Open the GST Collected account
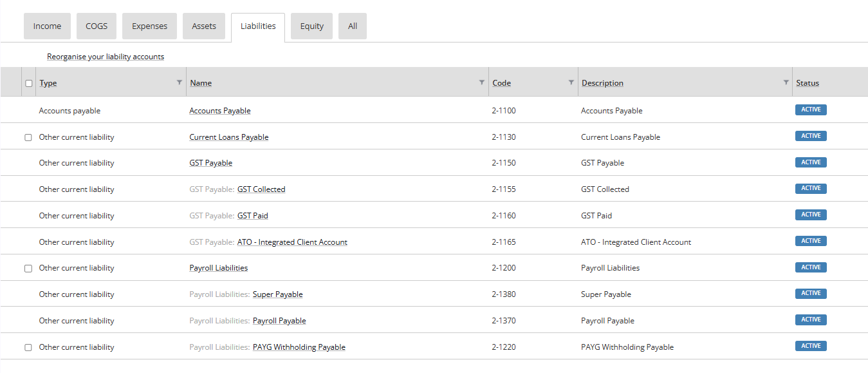868x373 pixels. (261, 189)
